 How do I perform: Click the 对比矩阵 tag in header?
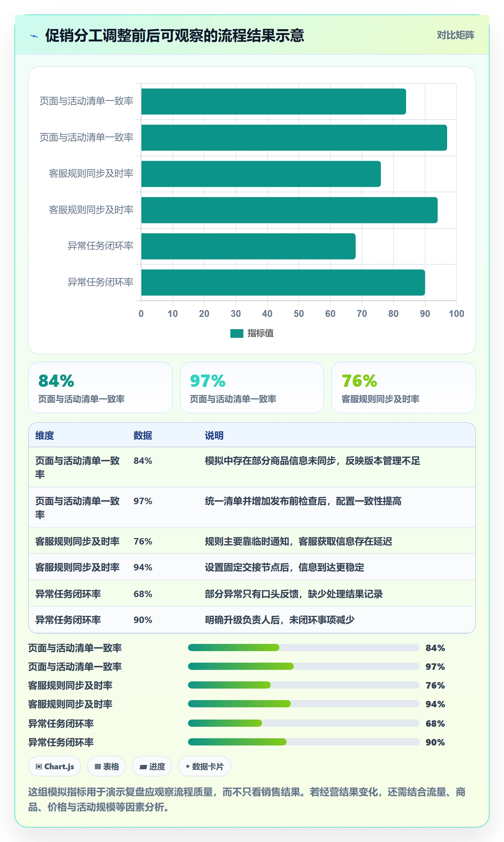pos(455,35)
